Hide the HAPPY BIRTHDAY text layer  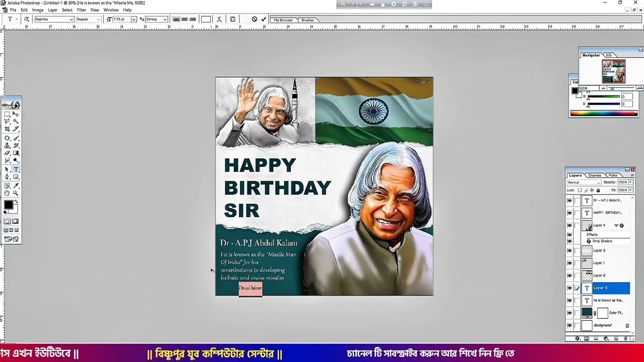point(570,213)
